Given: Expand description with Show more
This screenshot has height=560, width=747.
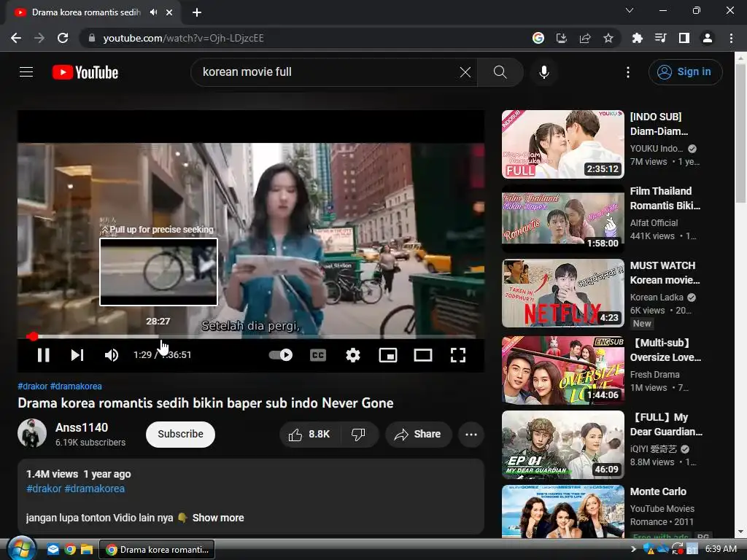Looking at the screenshot, I should (x=218, y=518).
